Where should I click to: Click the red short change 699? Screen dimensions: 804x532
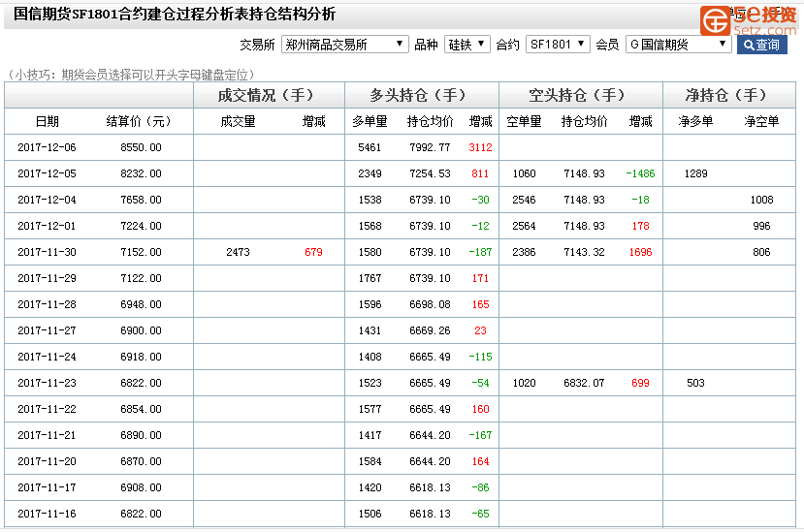[x=640, y=383]
